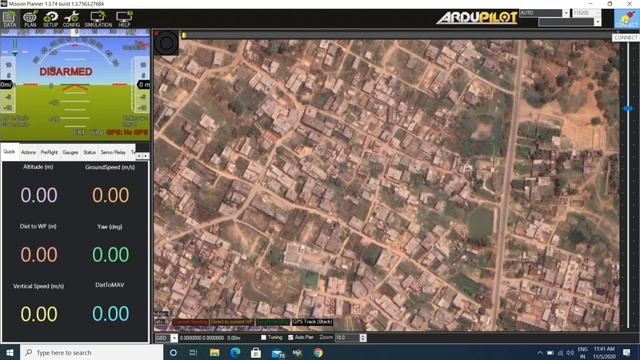Viewport: 640px width, 360px height.
Task: Open Mail app from taskbar
Action: (278, 353)
